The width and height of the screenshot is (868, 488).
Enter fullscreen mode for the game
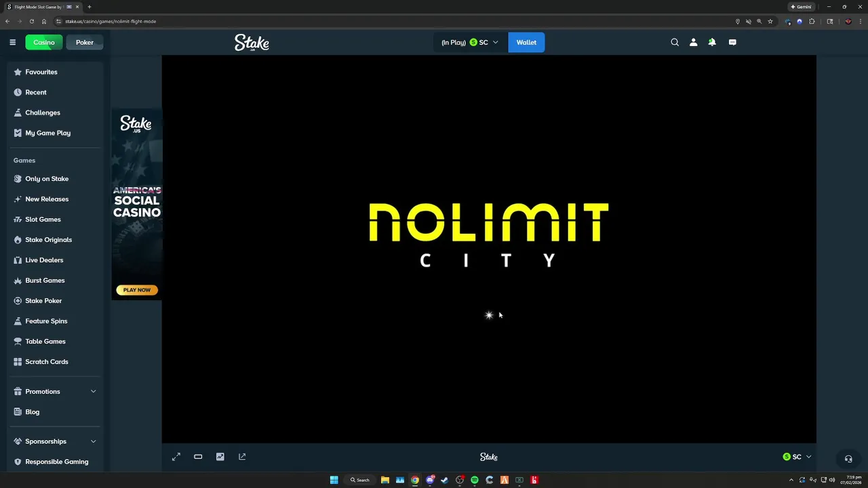tap(176, 457)
